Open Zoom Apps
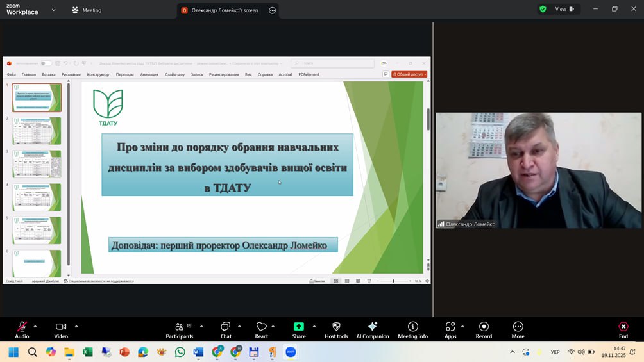 pos(450,330)
